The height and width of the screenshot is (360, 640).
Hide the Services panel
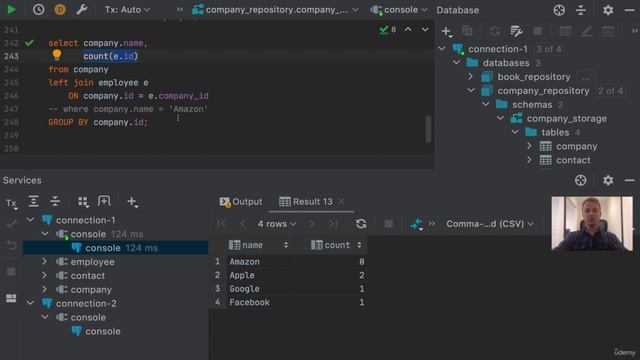[x=629, y=180]
